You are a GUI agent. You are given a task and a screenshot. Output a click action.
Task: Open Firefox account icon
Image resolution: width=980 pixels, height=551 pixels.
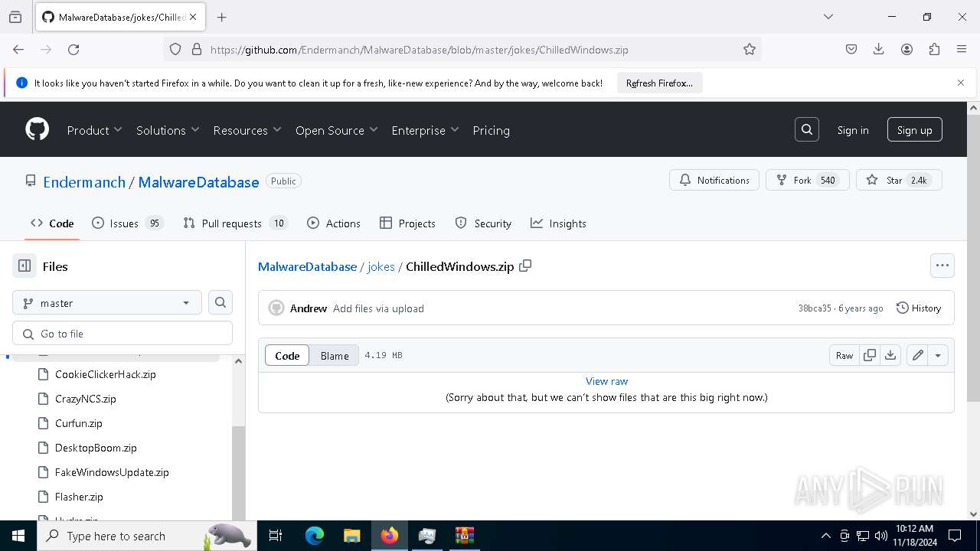point(906,49)
